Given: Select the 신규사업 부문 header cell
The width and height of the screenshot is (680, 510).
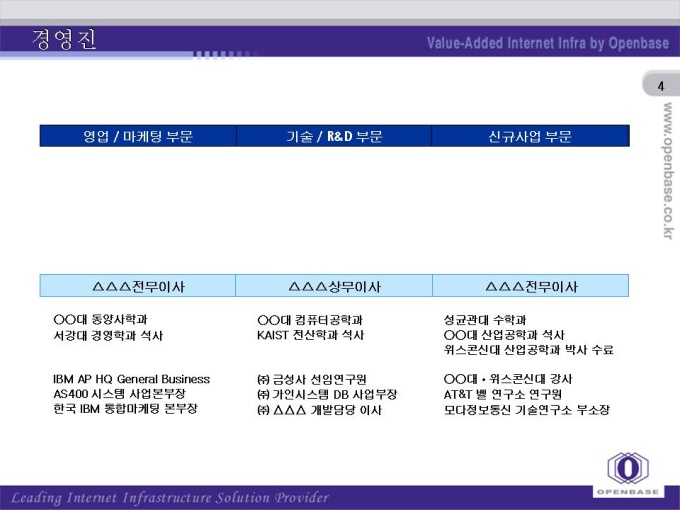Looking at the screenshot, I should pos(530,136).
